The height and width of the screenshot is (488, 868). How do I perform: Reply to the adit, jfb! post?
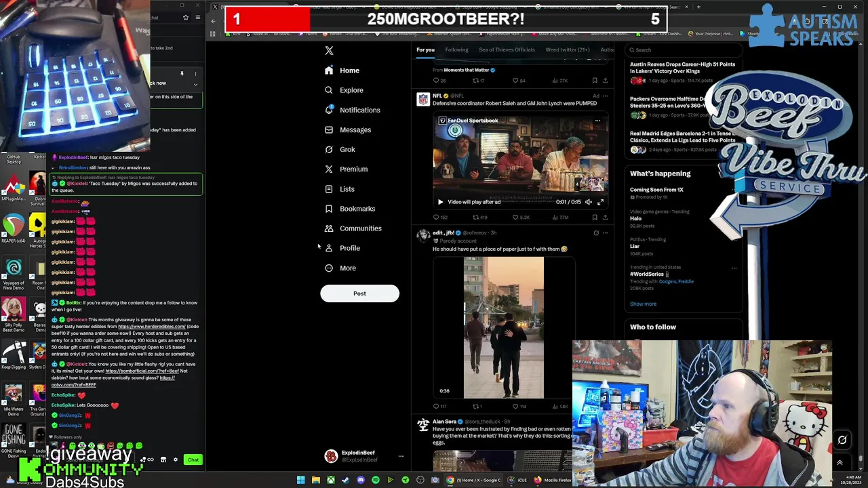(x=439, y=407)
